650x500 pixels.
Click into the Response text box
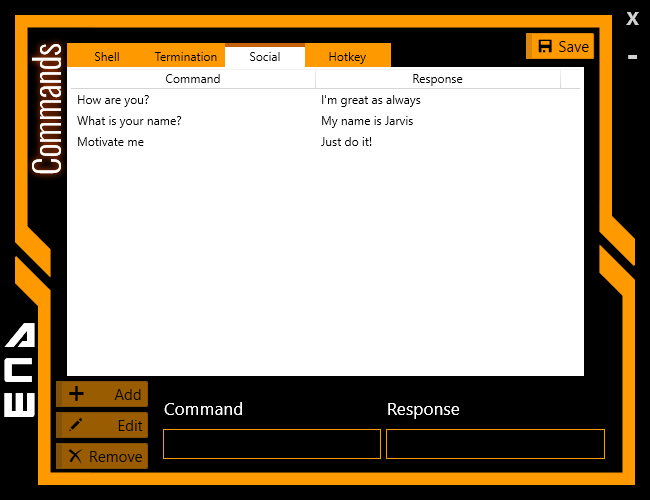pyautogui.click(x=495, y=444)
